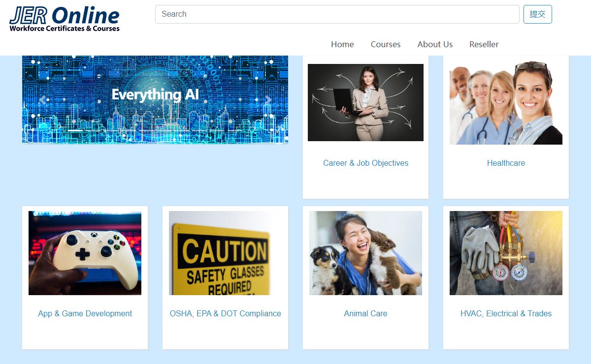The height and width of the screenshot is (364, 591).
Task: Click the game controller image
Action: click(85, 253)
